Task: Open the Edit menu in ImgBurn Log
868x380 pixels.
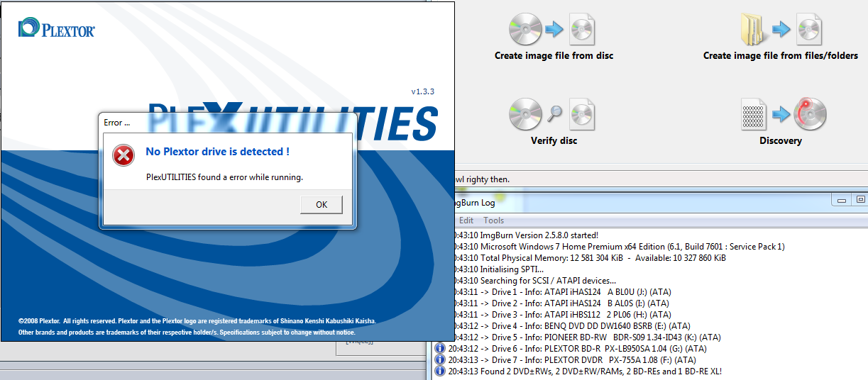Action: coord(466,220)
